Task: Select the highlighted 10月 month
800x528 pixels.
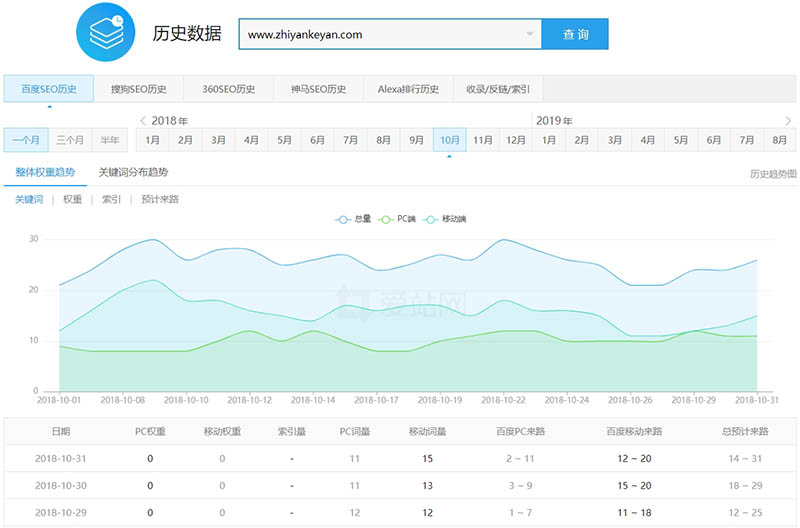Action: coord(449,140)
